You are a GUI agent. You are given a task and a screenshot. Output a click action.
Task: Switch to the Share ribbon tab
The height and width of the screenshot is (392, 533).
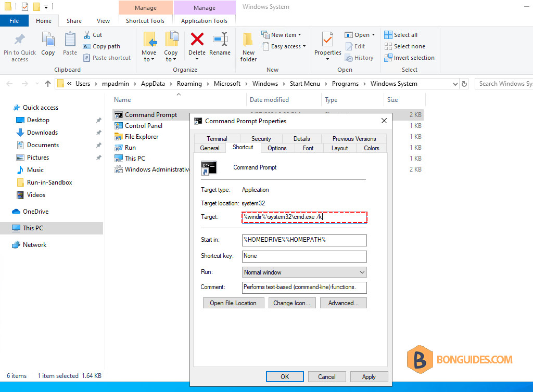point(74,21)
